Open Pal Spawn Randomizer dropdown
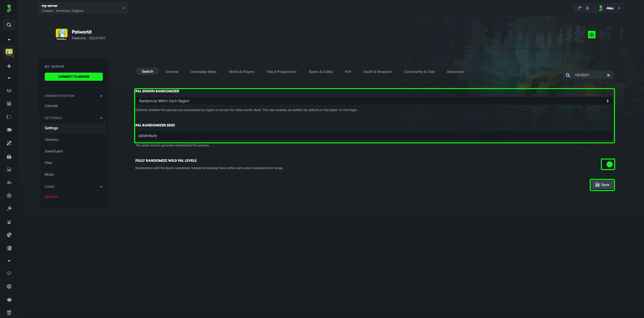644x318 pixels. pyautogui.click(x=374, y=101)
